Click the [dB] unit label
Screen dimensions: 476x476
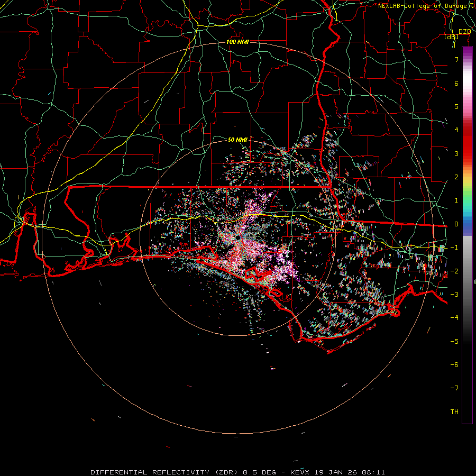[x=452, y=36]
